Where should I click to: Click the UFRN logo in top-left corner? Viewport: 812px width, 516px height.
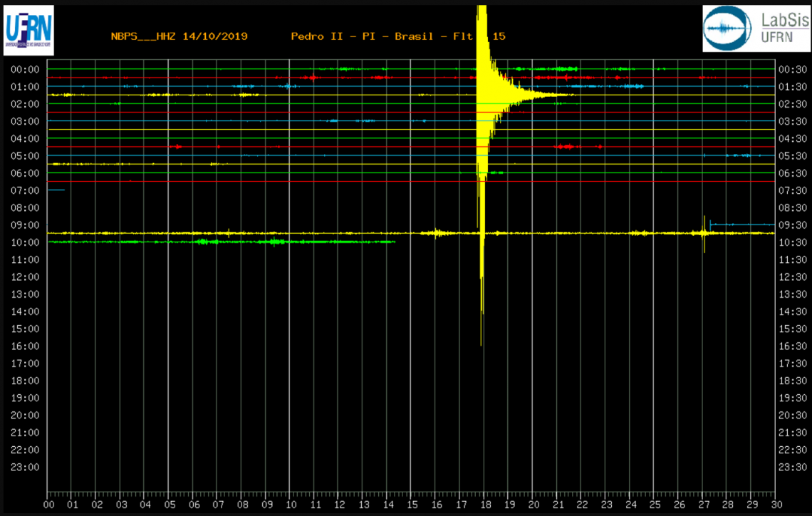click(x=28, y=30)
